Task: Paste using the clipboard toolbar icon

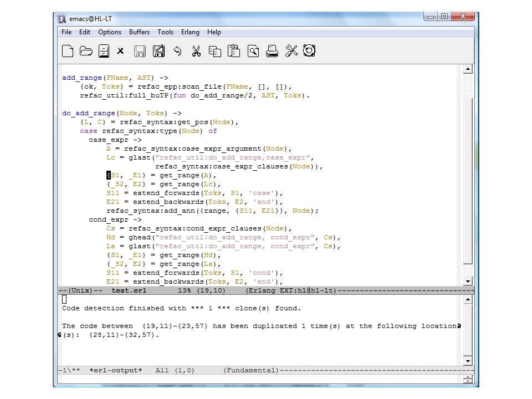Action: [234, 51]
